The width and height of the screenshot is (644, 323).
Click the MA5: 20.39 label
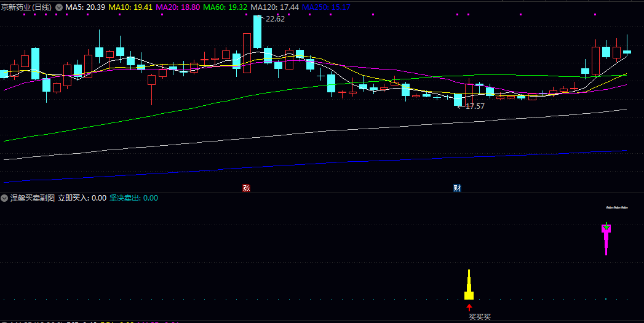click(85, 7)
